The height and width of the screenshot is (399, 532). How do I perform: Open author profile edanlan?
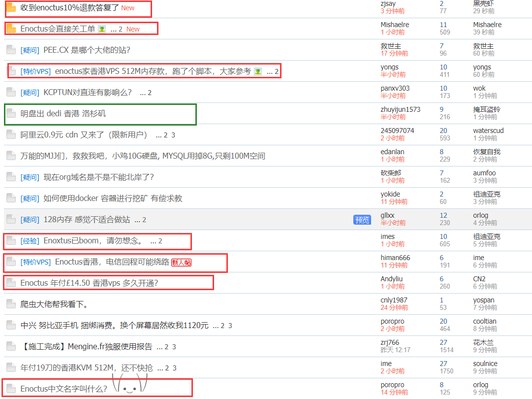click(x=392, y=152)
